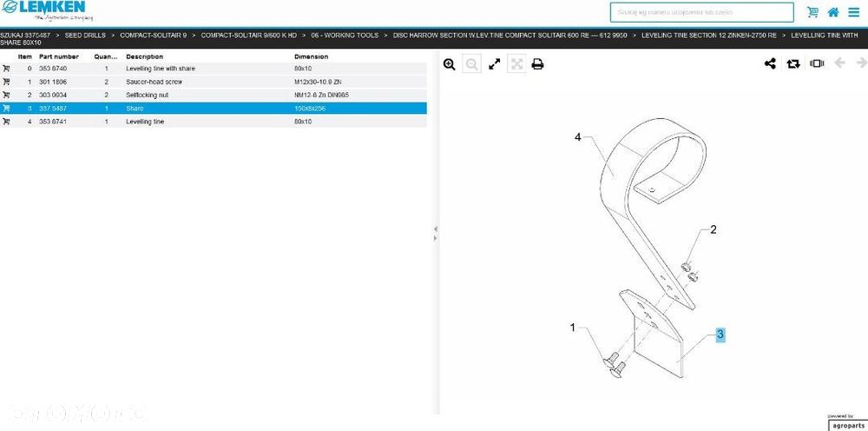Click dimension '150x8x256'
The height and width of the screenshot is (431, 868).
click(x=310, y=109)
